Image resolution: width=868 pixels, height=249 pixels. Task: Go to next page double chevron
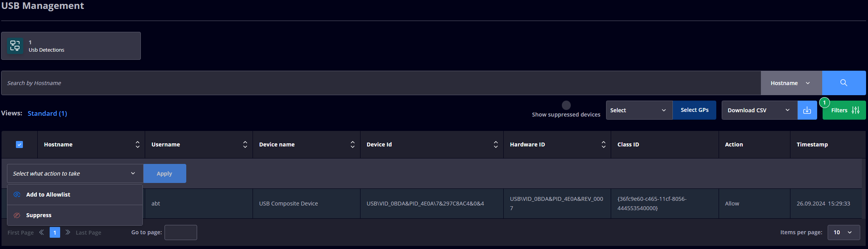point(68,232)
